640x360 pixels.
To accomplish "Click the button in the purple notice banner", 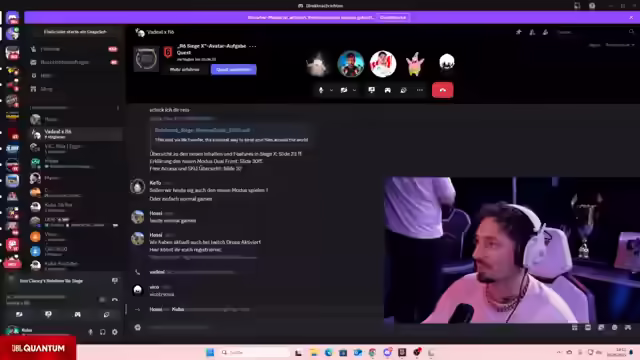I will [x=393, y=18].
